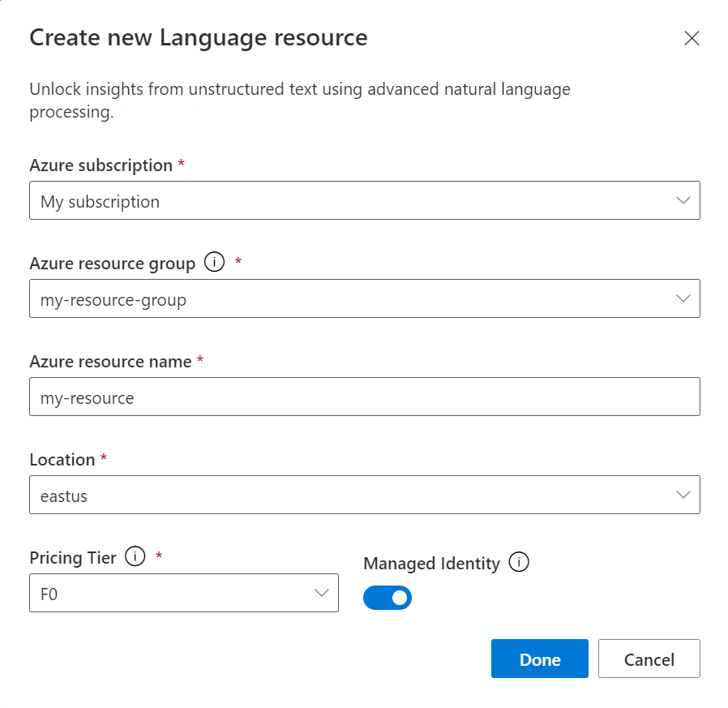Viewport: 728px width, 708px height.
Task: Cancel creating the resource
Action: click(x=649, y=659)
